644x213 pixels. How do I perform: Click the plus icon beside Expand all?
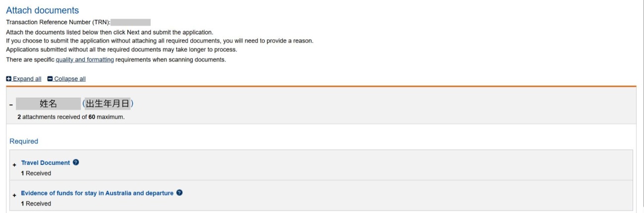point(9,79)
